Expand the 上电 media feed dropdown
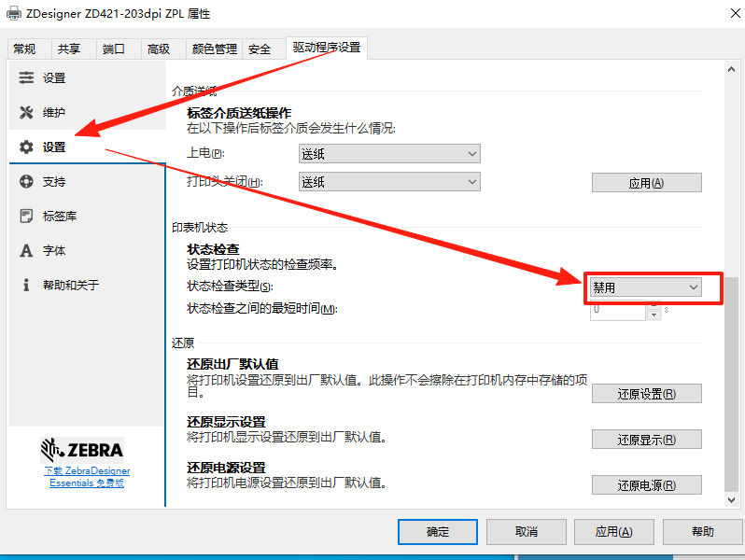 tap(388, 154)
